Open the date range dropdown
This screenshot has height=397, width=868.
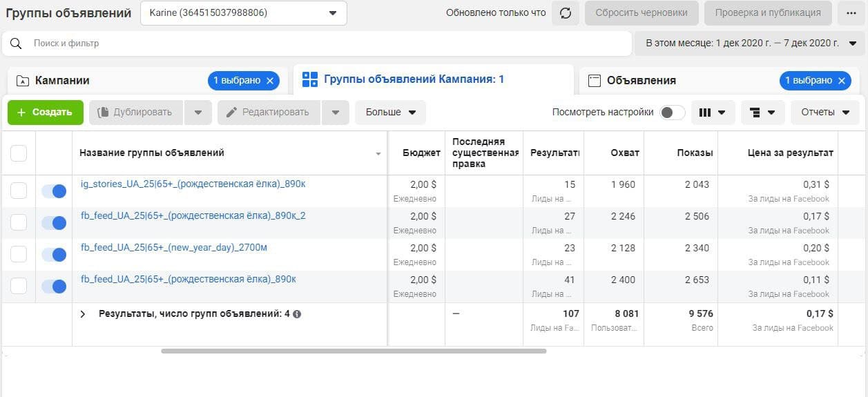(750, 43)
